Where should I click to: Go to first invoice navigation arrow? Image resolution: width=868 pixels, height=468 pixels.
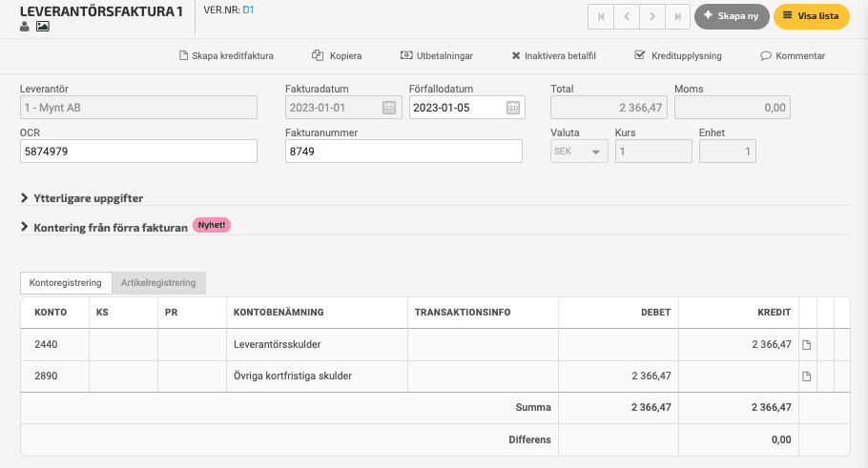tap(601, 16)
